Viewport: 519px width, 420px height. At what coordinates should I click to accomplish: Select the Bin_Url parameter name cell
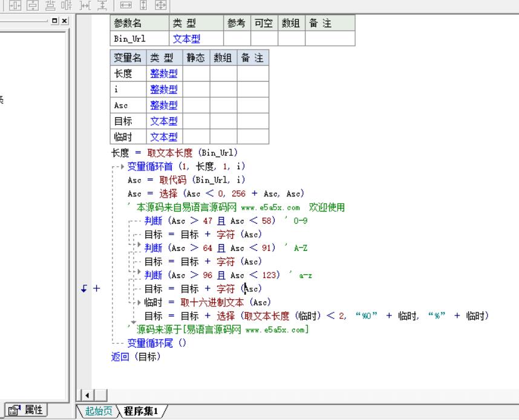(139, 39)
